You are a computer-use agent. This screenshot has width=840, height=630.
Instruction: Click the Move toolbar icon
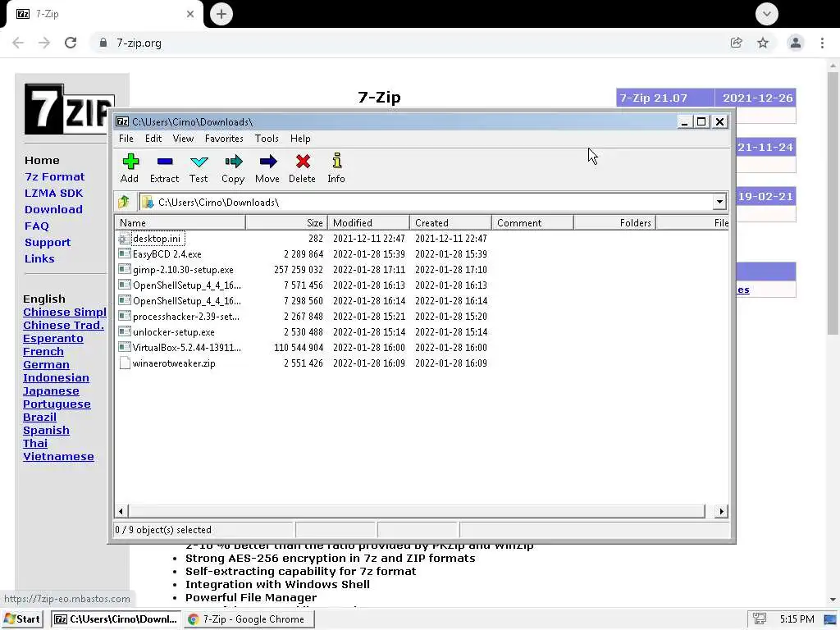[x=268, y=162]
